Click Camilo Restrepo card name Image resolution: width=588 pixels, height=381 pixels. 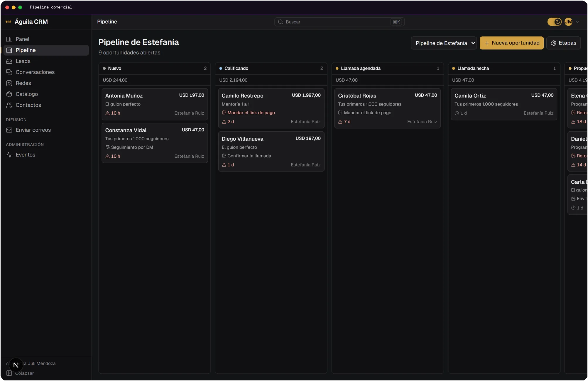tap(242, 96)
